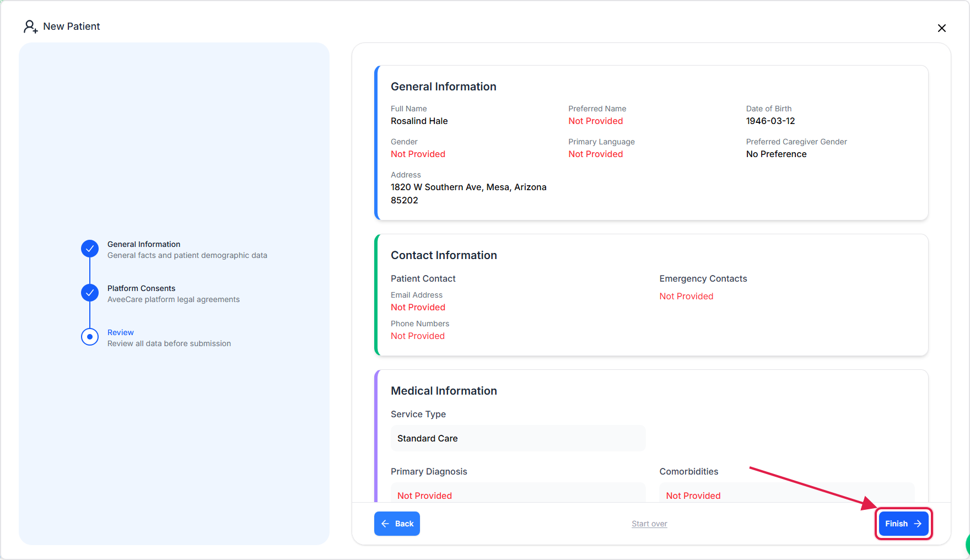Click 'General facts and patient demographic data' text
Viewport: 970px width, 560px height.
coord(187,255)
